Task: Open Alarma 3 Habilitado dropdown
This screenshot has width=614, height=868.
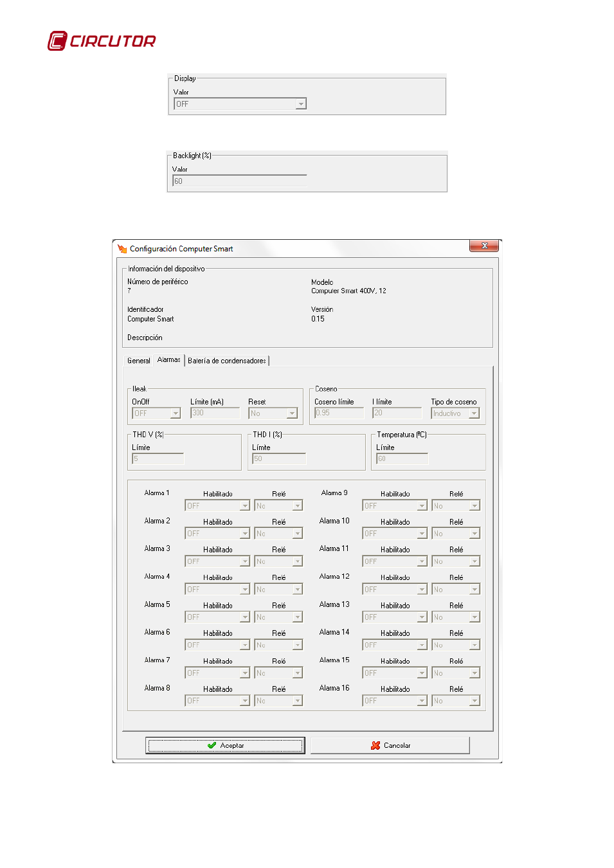Action: coord(217,561)
